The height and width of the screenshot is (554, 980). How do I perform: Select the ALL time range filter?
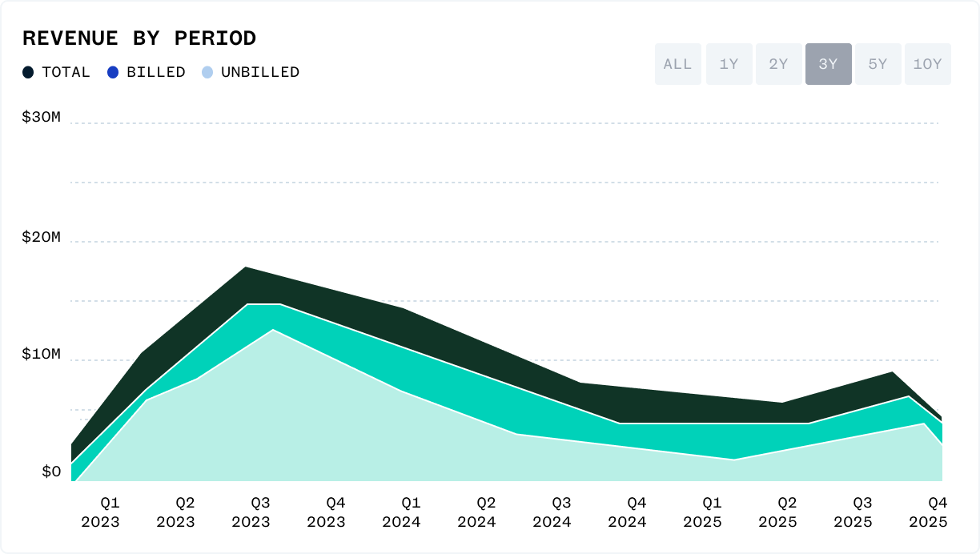click(678, 64)
